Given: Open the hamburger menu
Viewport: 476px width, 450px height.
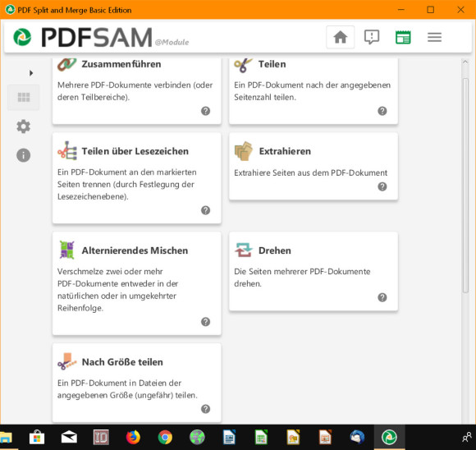Looking at the screenshot, I should [x=434, y=37].
